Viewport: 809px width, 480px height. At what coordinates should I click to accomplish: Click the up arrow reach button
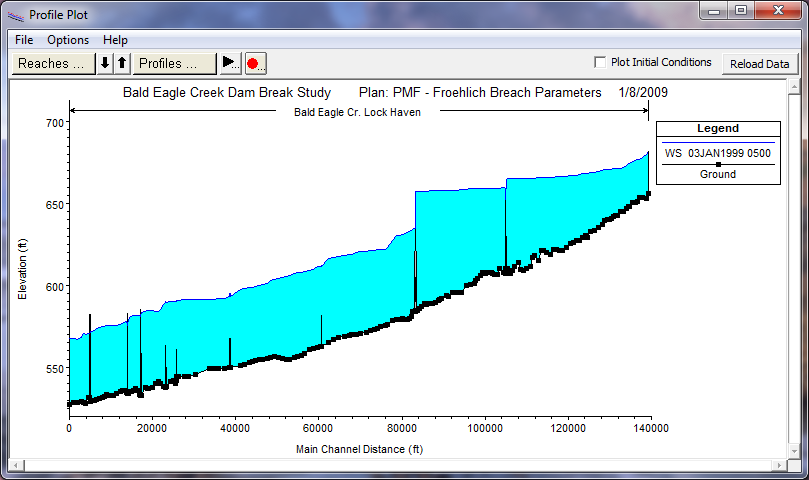tap(122, 63)
